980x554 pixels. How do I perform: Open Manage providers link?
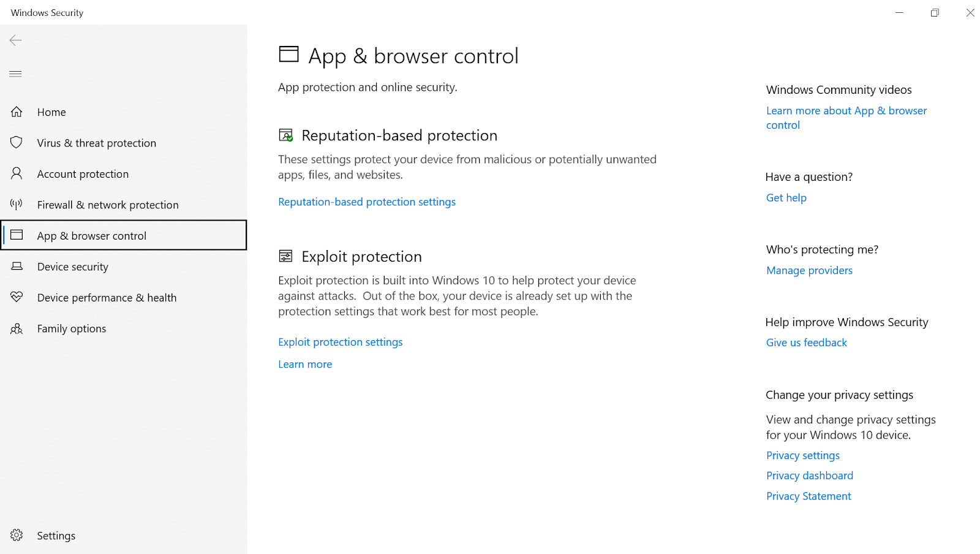click(x=809, y=270)
